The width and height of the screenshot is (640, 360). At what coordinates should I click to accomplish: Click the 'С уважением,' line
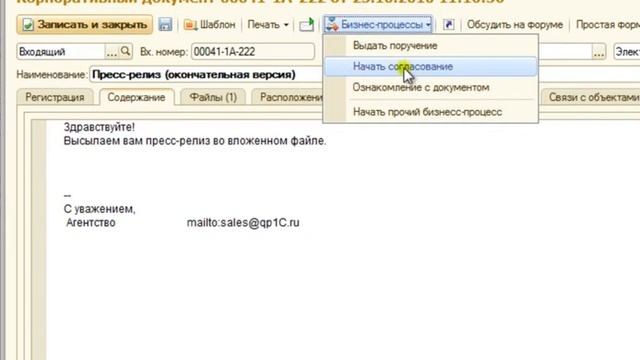[x=100, y=209]
